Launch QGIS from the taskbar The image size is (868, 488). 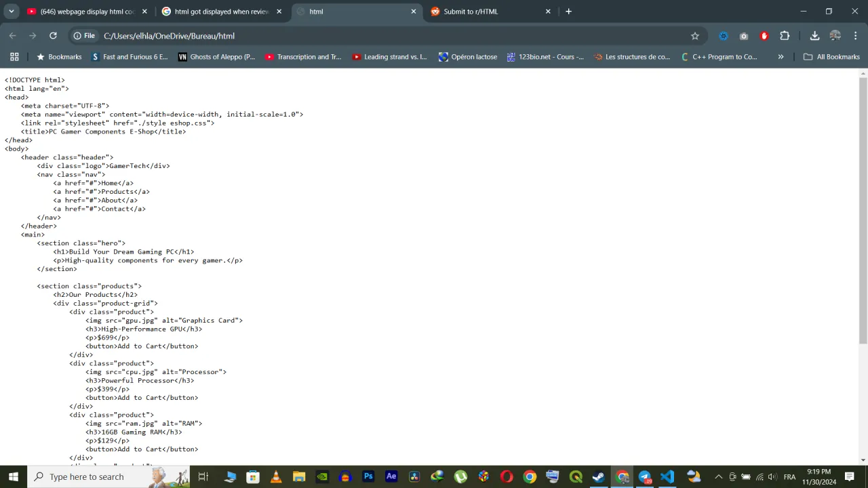pyautogui.click(x=576, y=476)
